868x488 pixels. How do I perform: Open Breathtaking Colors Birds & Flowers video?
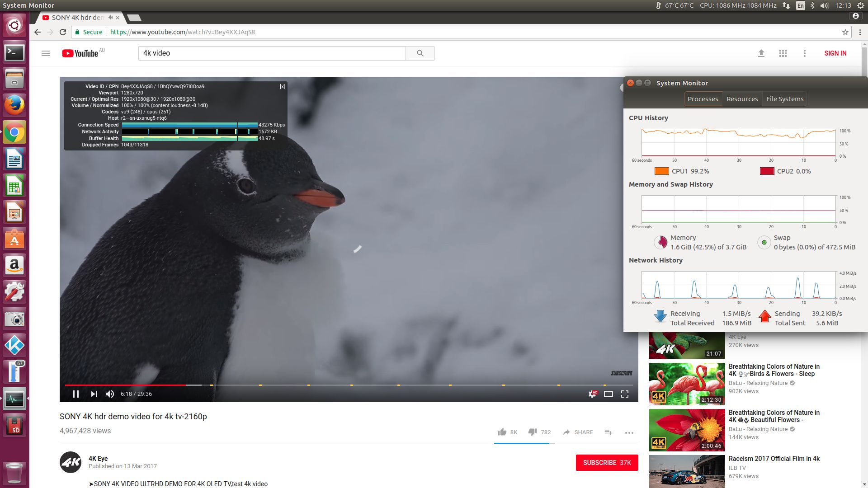click(774, 370)
